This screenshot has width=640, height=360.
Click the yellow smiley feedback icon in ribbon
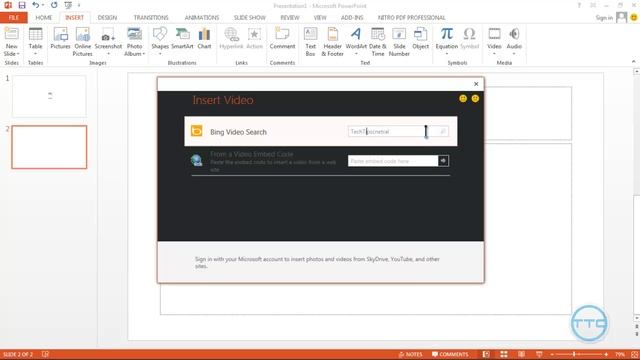[634, 18]
